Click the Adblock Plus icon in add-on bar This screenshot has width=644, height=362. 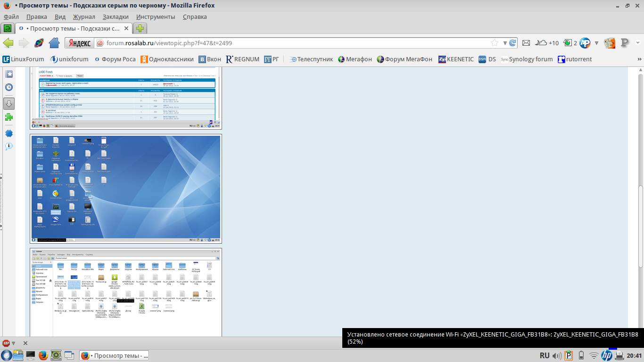pos(6,343)
